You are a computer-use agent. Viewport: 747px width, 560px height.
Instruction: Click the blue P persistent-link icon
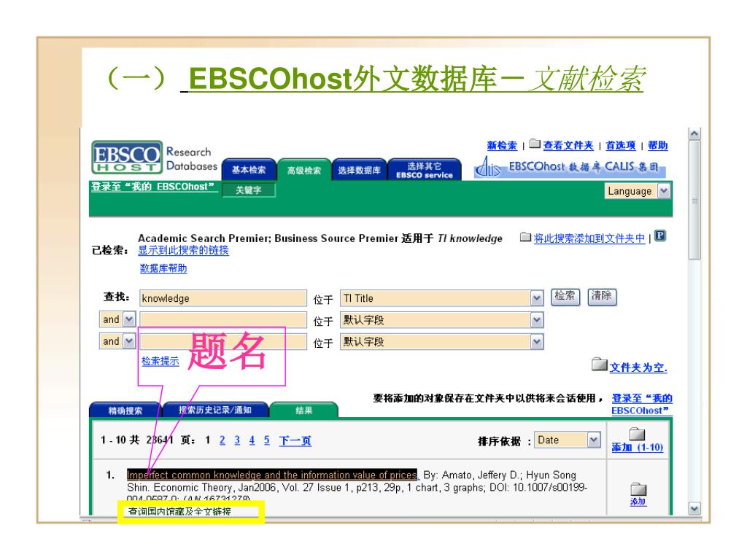click(659, 236)
